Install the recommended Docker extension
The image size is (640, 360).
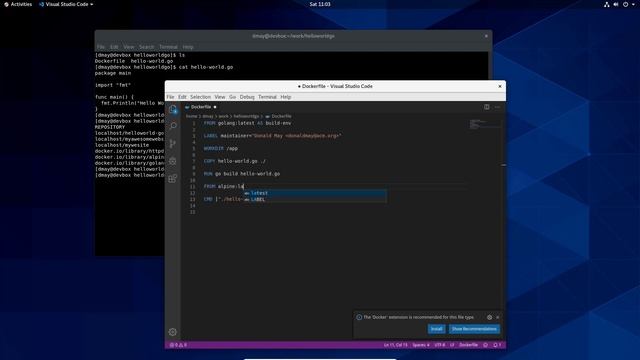pyautogui.click(x=436, y=329)
